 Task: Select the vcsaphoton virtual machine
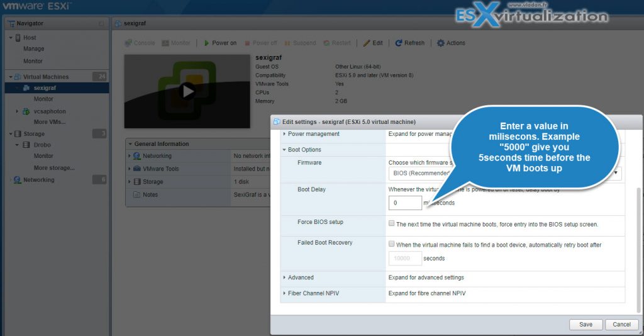click(x=49, y=111)
